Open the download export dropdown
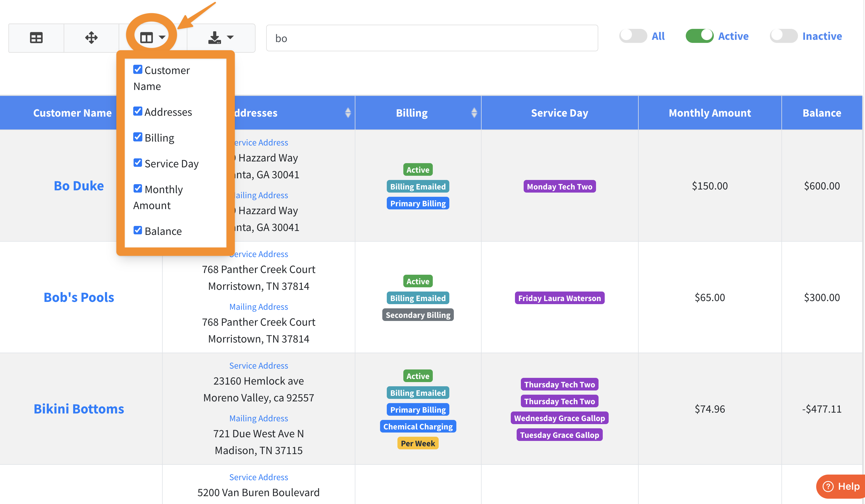865x504 pixels. pos(221,38)
